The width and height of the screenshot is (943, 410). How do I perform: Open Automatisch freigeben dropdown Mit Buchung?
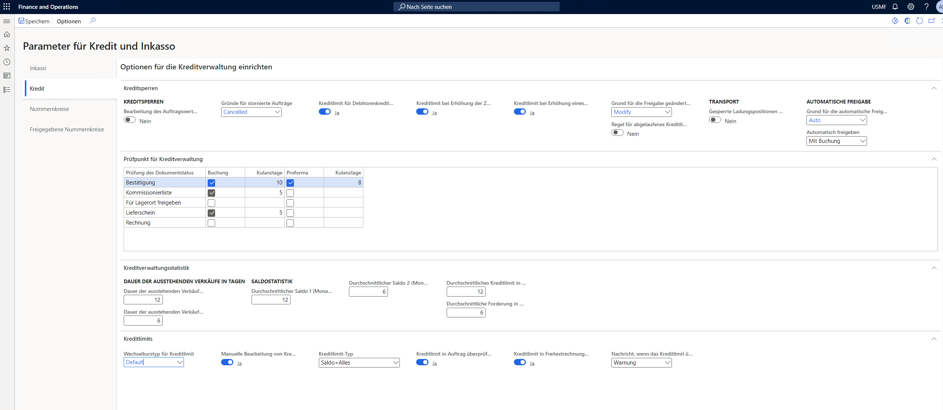point(836,141)
